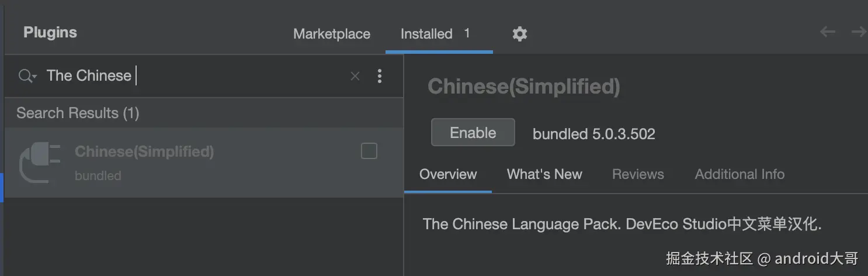Open the plugin settings gear menu

tap(519, 34)
